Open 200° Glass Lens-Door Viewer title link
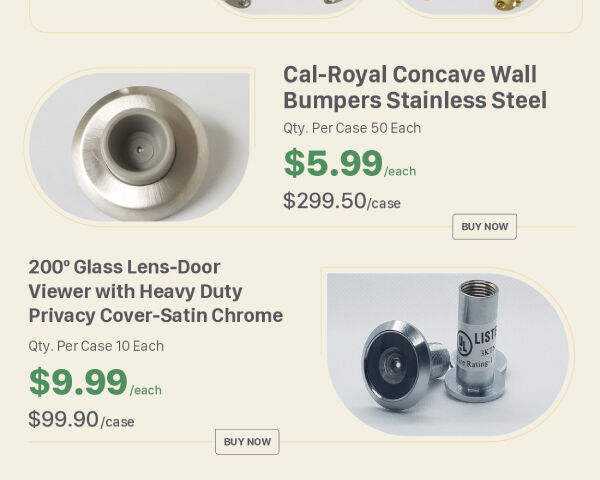600x480 pixels. (155, 292)
